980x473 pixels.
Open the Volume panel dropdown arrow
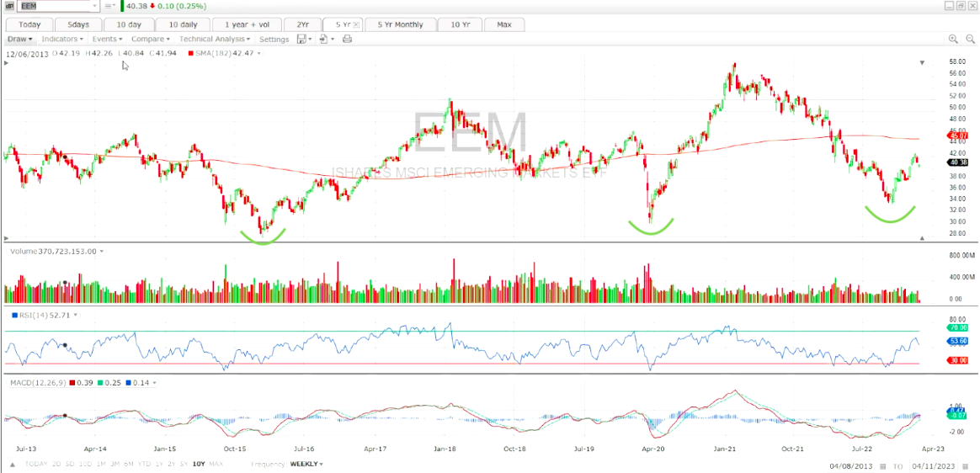(x=101, y=251)
